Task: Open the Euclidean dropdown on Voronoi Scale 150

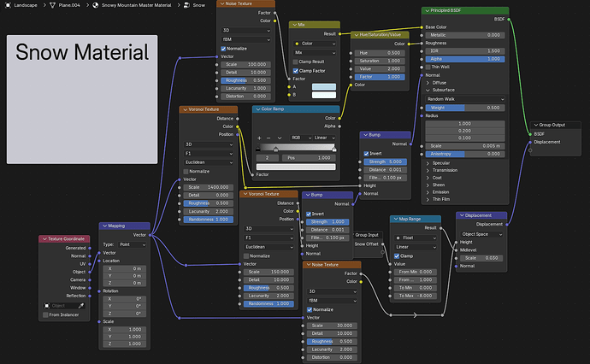Action: point(268,247)
